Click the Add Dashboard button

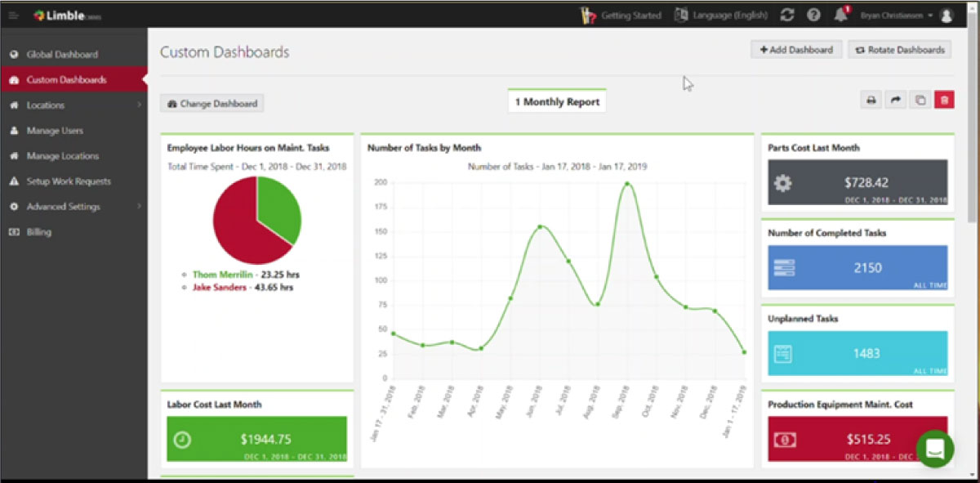[x=795, y=50]
